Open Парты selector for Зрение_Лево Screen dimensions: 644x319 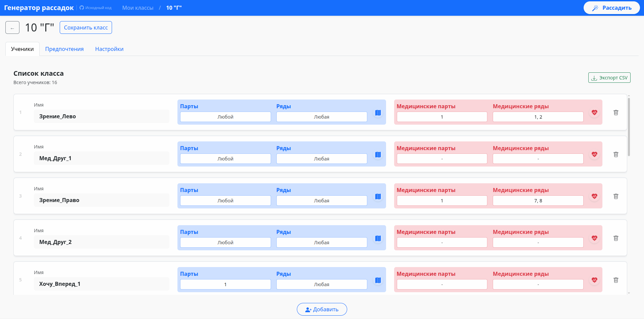[225, 117]
